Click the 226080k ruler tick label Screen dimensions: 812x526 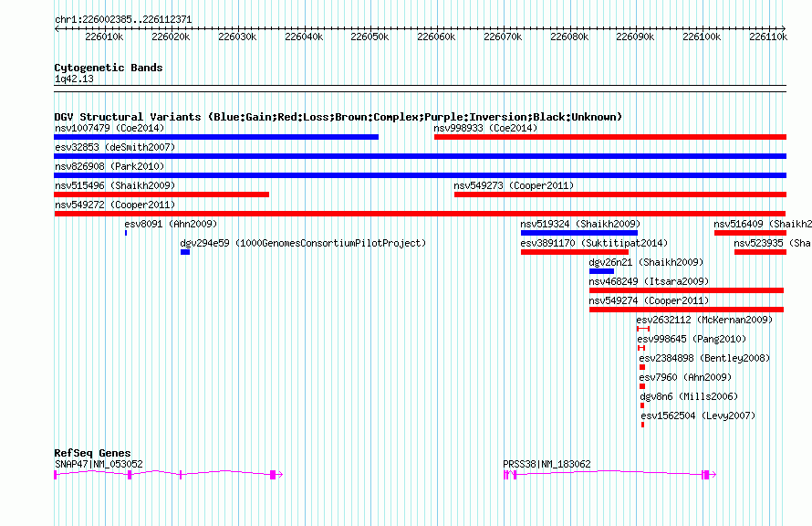[x=569, y=37]
